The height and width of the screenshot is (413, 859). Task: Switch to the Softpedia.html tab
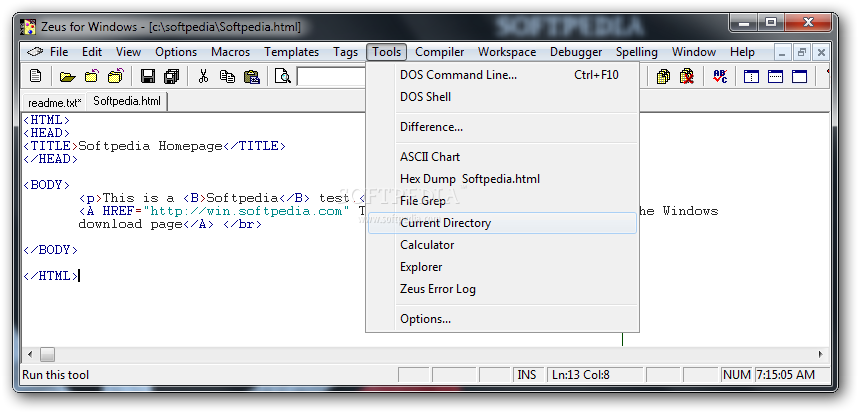pyautogui.click(x=127, y=102)
